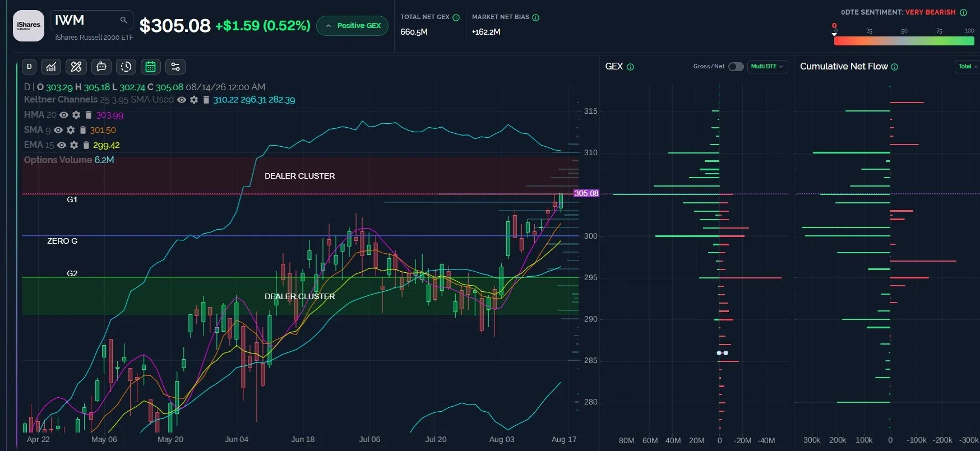The width and height of the screenshot is (980, 451).
Task: Open Keltner Channels settings gear
Action: (x=194, y=100)
